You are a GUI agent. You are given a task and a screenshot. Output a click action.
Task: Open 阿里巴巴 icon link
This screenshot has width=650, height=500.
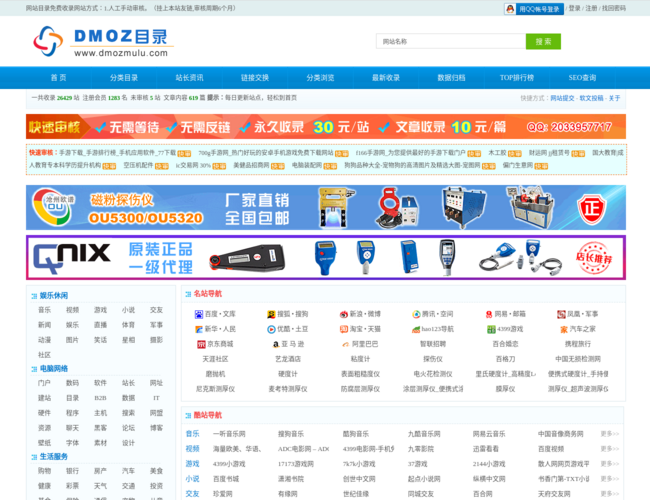346,345
